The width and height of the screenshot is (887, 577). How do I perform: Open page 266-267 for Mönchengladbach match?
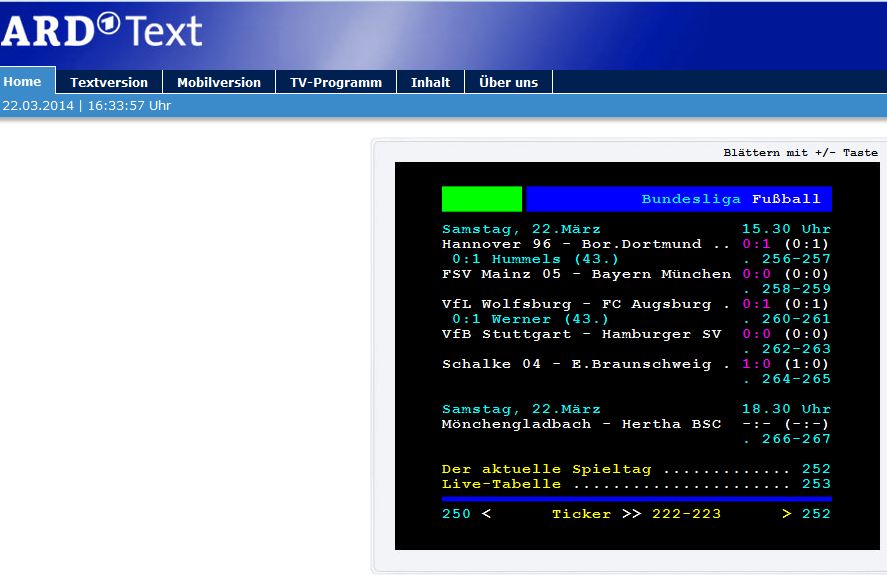[x=796, y=439]
